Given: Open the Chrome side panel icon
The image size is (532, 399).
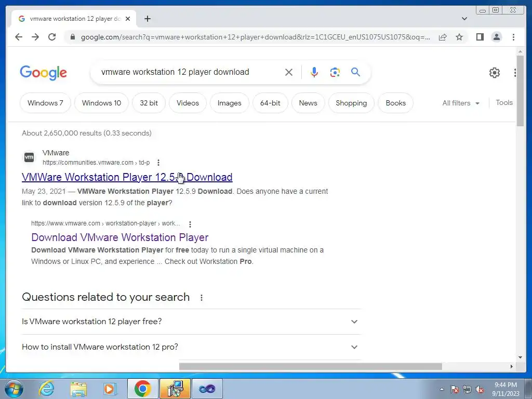Looking at the screenshot, I should tap(480, 37).
